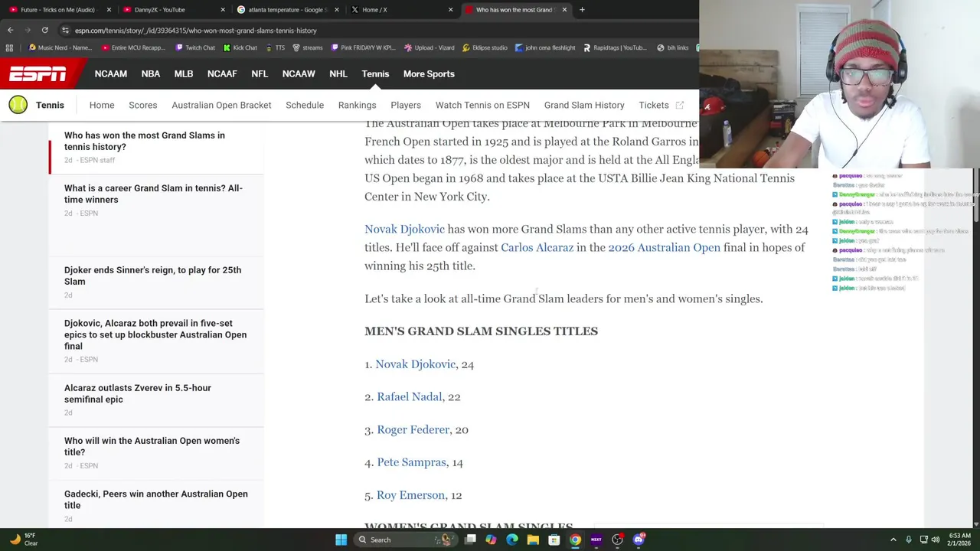This screenshot has width=980, height=551.
Task: Open the site information icon in the address bar
Action: pos(65,31)
